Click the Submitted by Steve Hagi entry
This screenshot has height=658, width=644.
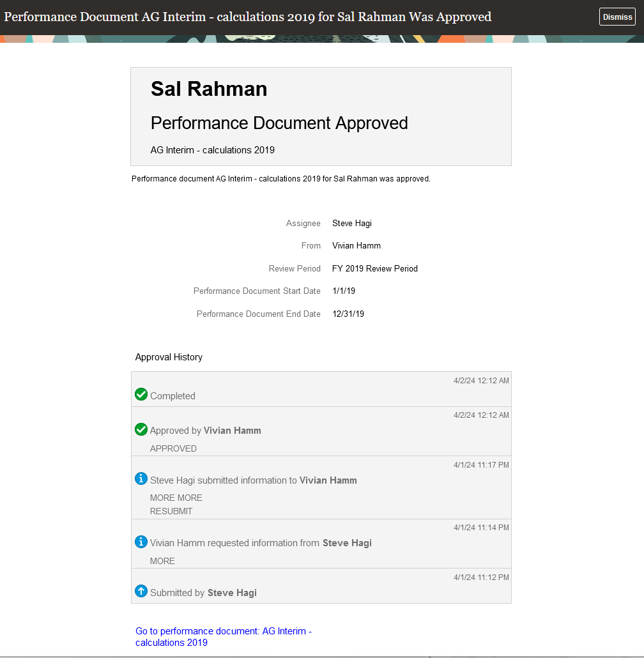point(203,593)
